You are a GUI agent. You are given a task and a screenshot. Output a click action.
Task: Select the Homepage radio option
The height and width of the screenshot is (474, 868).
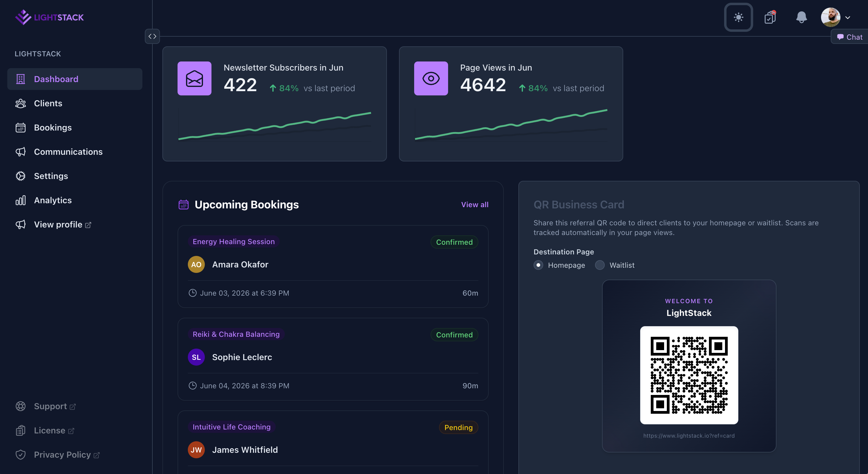coord(538,265)
